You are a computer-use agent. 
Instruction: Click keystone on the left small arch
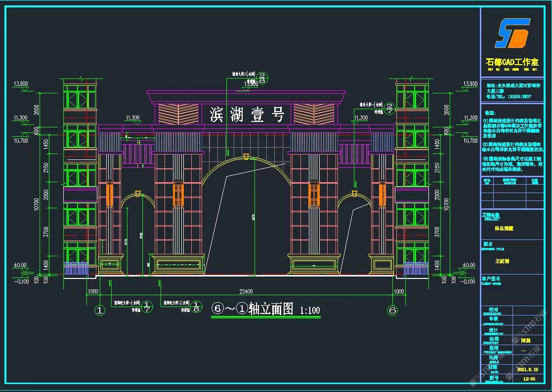138,192
